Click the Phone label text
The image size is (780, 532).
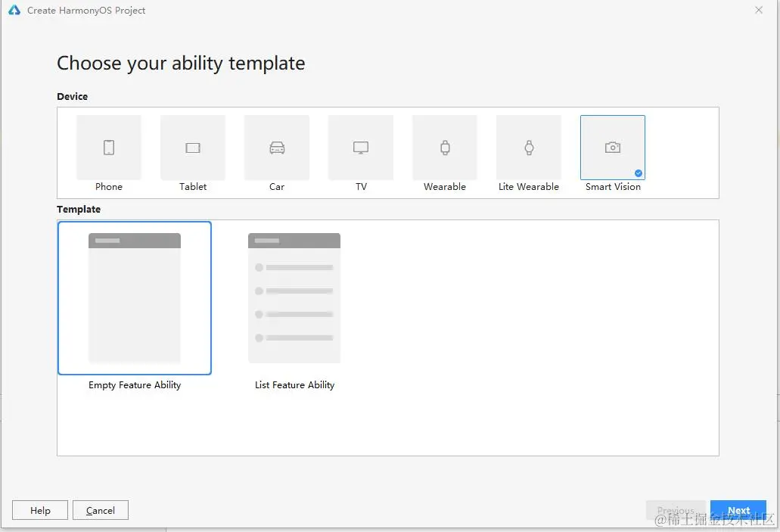109,187
